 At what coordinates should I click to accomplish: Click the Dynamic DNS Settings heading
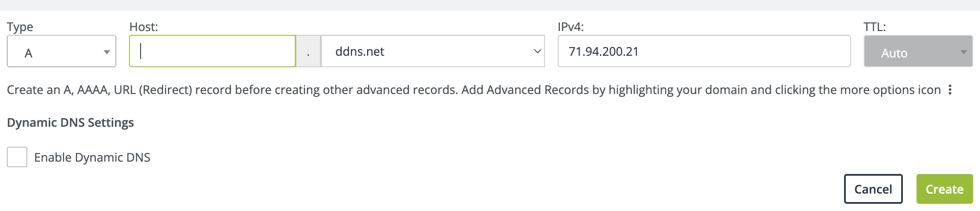point(70,123)
